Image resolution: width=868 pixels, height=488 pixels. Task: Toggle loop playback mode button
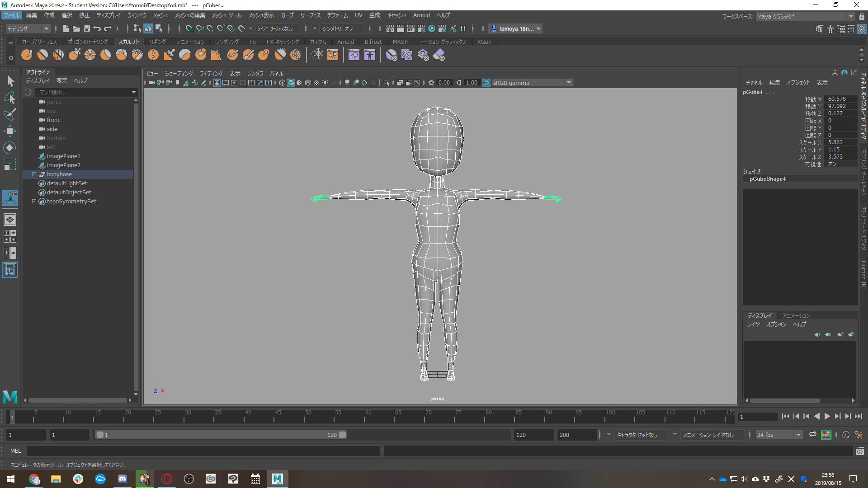pyautogui.click(x=812, y=435)
